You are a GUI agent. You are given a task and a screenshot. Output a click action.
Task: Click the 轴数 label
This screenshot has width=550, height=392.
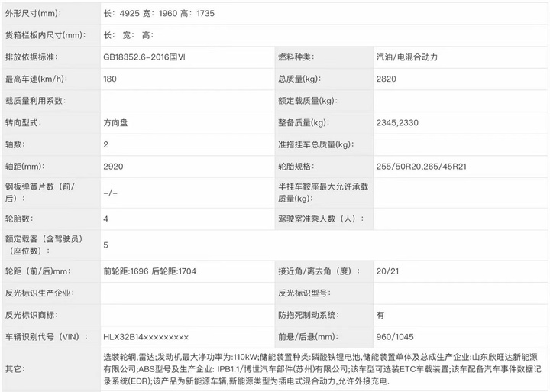point(15,144)
